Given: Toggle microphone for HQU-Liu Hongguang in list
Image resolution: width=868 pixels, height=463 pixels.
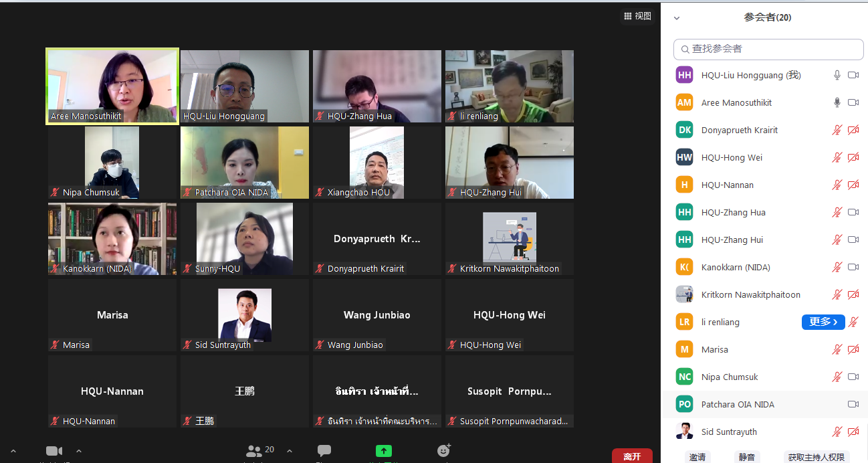Looking at the screenshot, I should click(x=837, y=75).
